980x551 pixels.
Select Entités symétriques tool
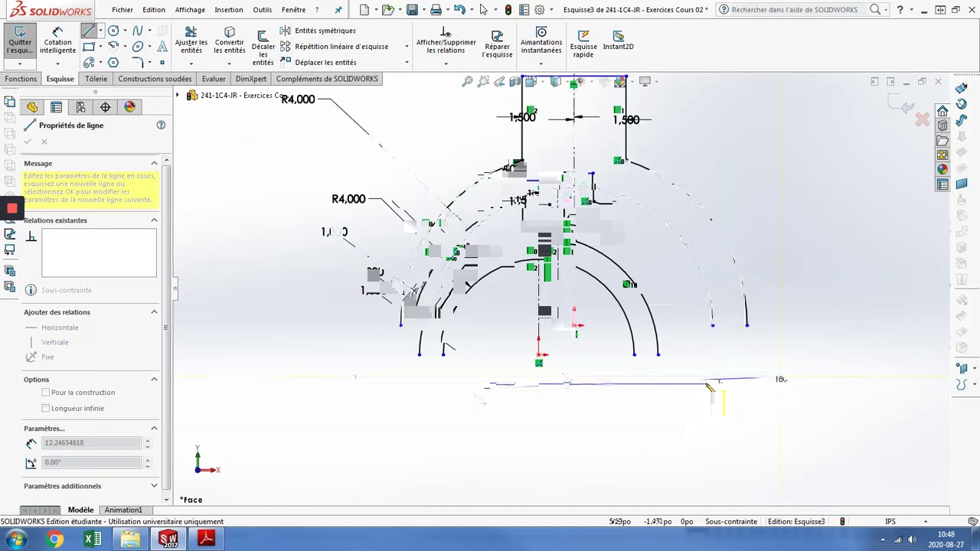(x=318, y=31)
